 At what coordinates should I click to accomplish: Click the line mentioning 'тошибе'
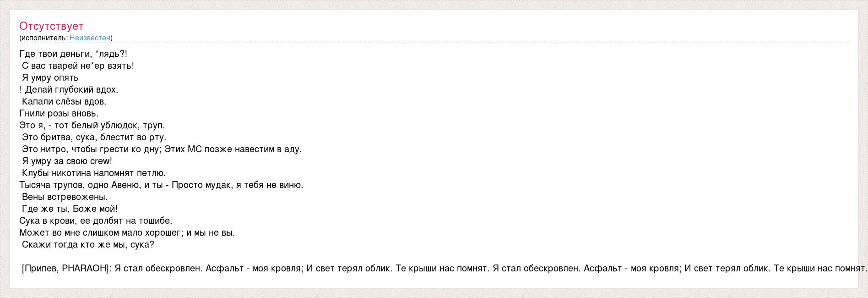click(x=96, y=221)
